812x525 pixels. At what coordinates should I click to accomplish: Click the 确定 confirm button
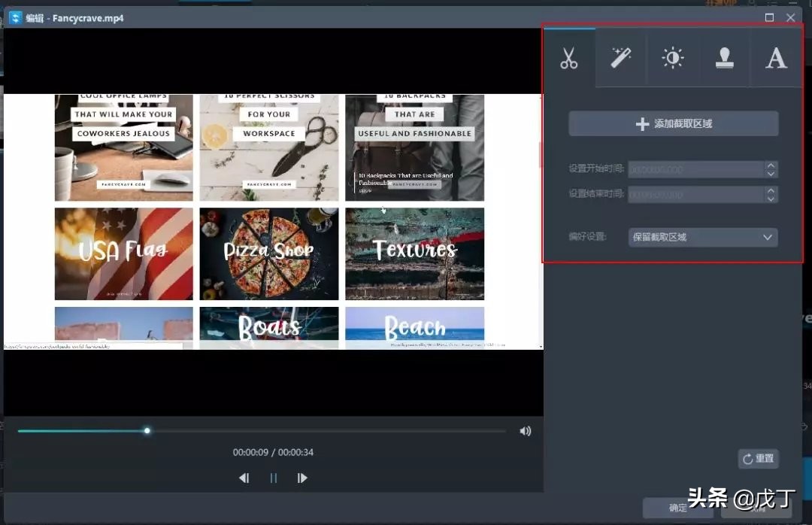(x=678, y=508)
